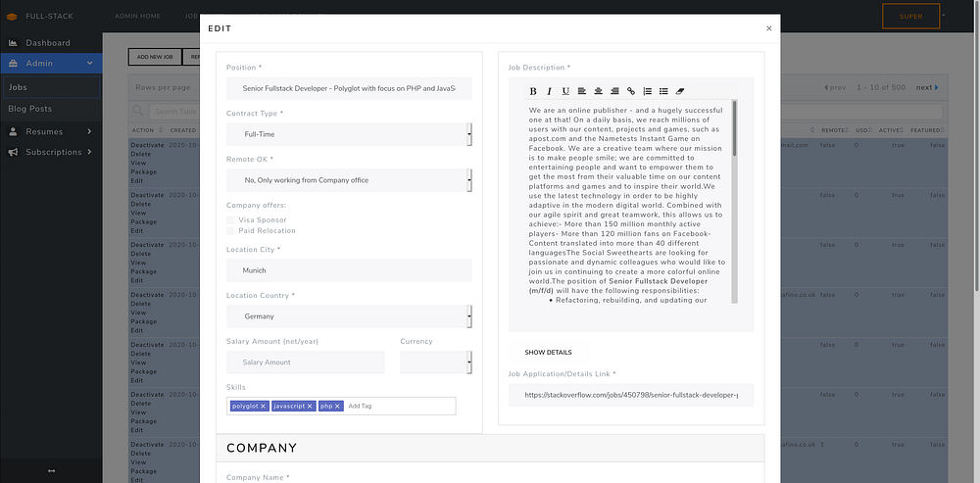
Task: Click the Add Tag skills input
Action: click(x=400, y=407)
